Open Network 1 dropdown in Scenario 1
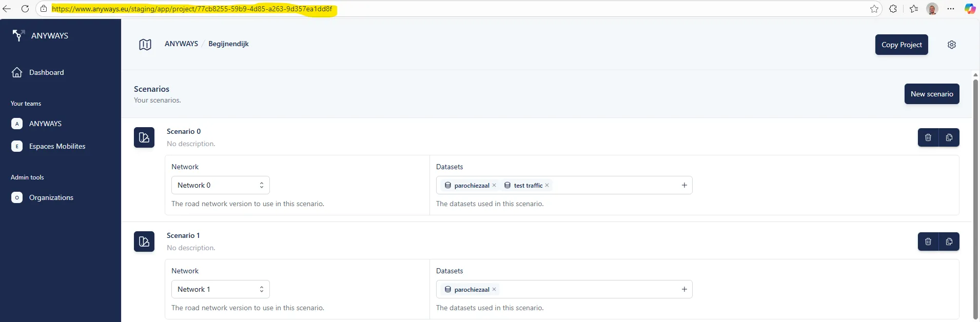980x322 pixels. click(x=221, y=289)
